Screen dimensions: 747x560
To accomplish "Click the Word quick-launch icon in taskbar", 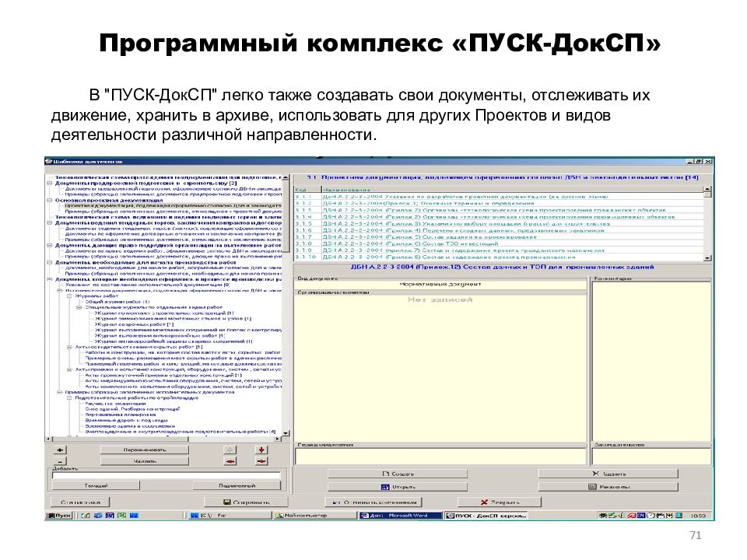I will 110,515.
